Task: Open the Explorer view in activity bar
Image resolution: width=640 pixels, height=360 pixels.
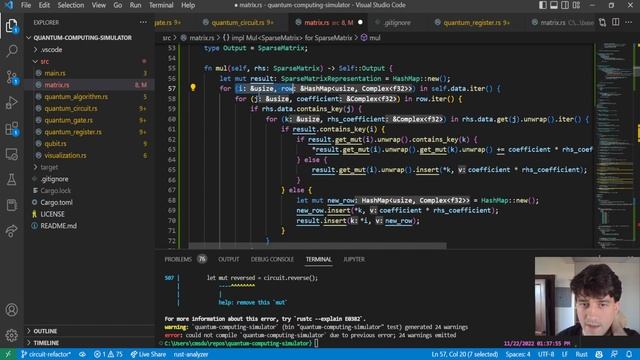Action: pos(11,26)
